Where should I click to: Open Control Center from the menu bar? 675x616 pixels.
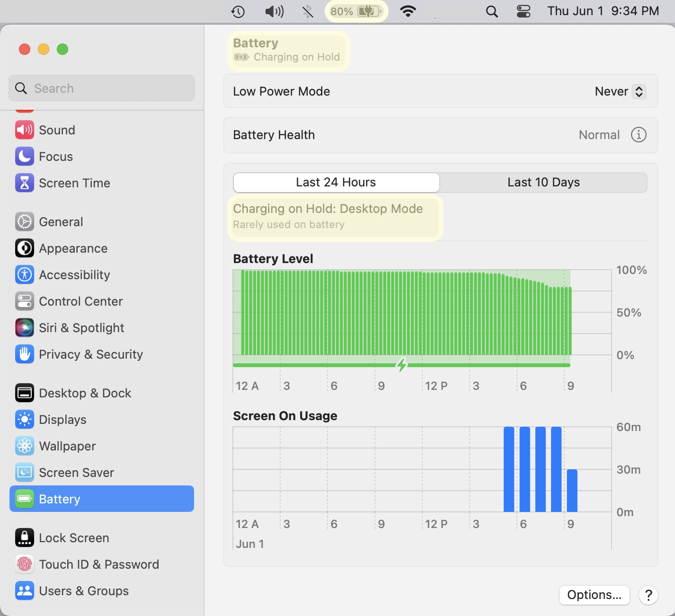[x=524, y=11]
